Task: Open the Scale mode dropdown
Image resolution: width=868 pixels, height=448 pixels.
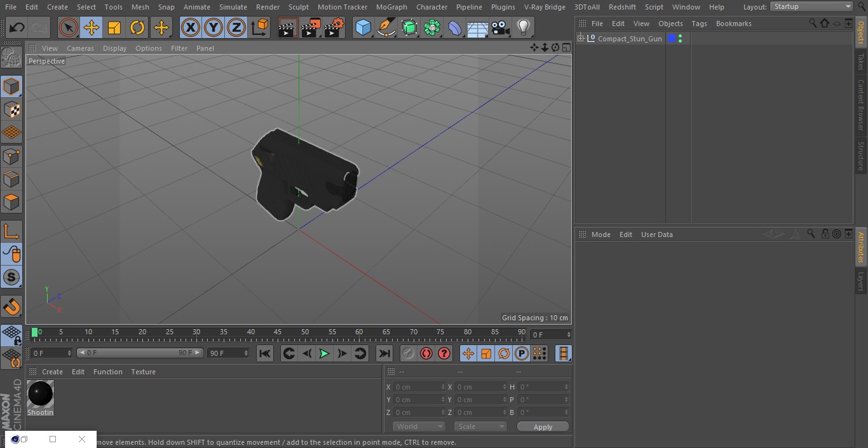Action: (x=480, y=426)
